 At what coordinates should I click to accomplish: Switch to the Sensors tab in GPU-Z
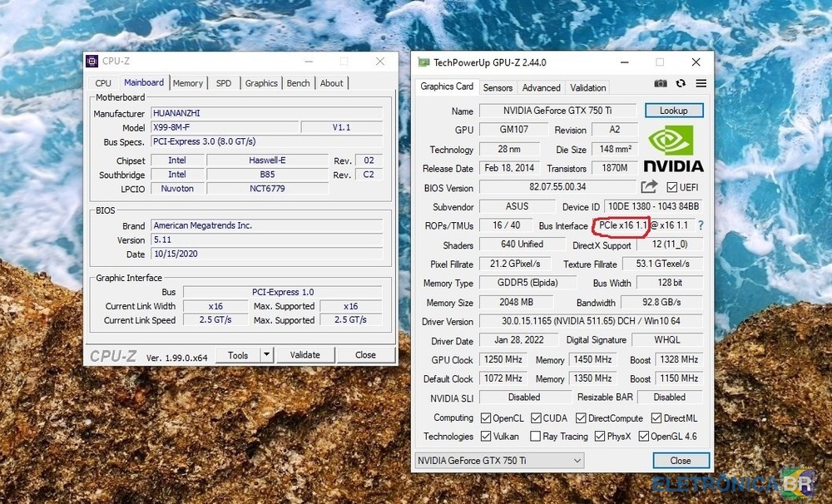498,87
